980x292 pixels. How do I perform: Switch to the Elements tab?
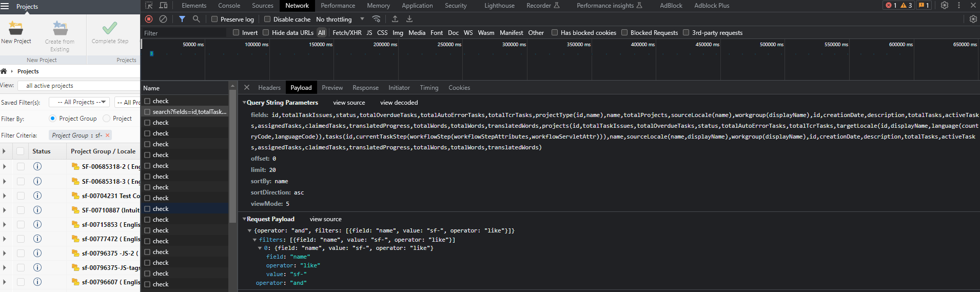pos(194,6)
